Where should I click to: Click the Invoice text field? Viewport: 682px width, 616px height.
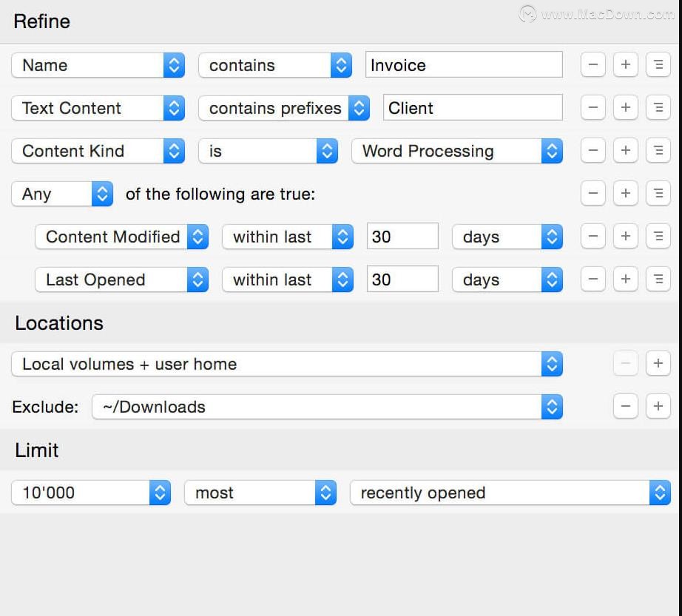coord(464,65)
